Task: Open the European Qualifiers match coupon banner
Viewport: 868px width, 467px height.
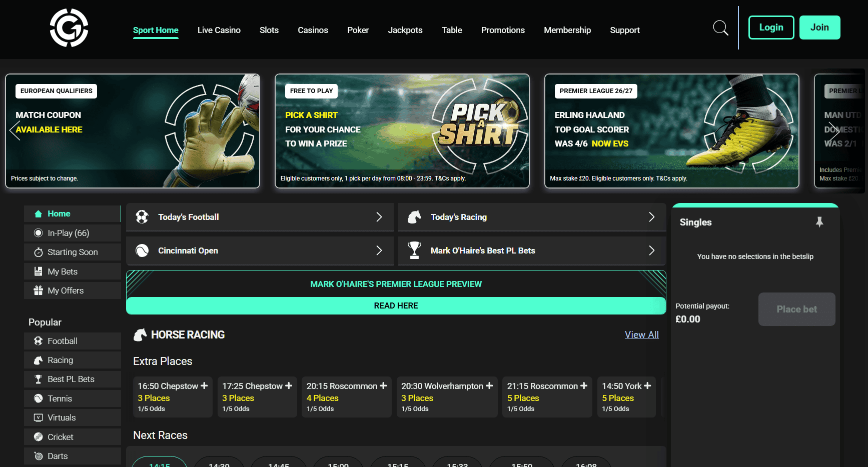Action: (133, 131)
